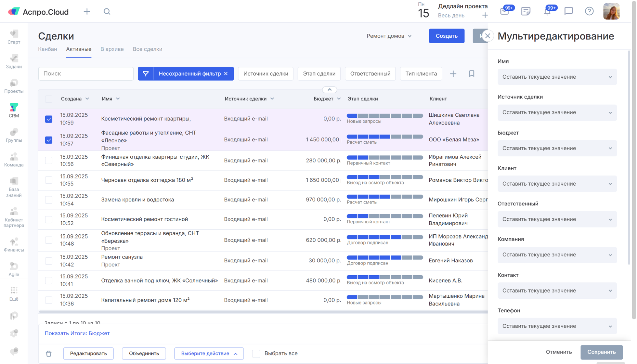
Task: Open the CRM section in sidebar
Action: coord(14,110)
